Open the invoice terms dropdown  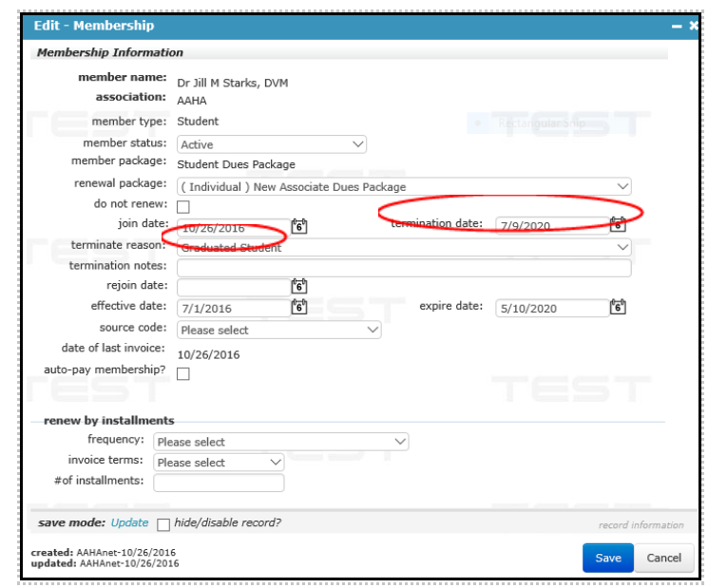tap(219, 463)
